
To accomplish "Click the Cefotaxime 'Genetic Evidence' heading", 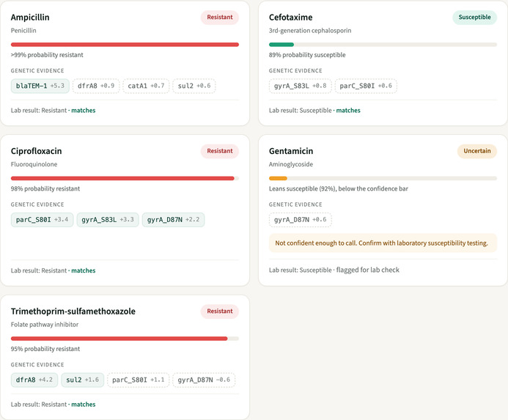I will coord(295,70).
